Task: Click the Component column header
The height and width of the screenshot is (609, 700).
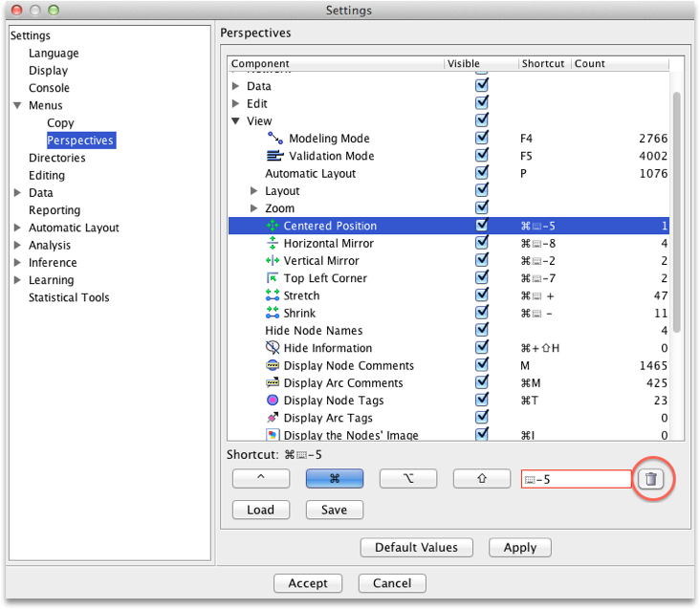Action: click(337, 63)
